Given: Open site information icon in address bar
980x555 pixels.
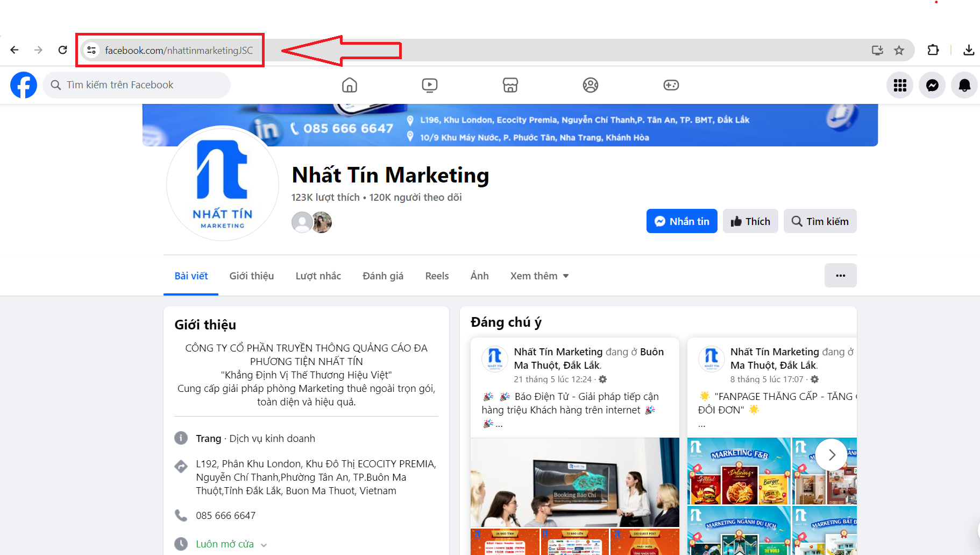Looking at the screenshot, I should tap(91, 50).
